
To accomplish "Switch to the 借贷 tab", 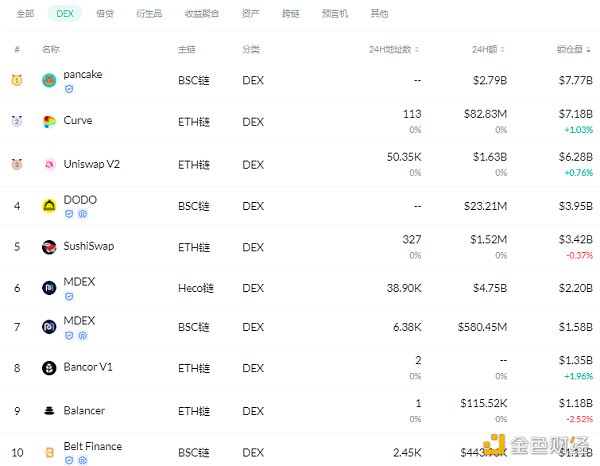I will 105,14.
